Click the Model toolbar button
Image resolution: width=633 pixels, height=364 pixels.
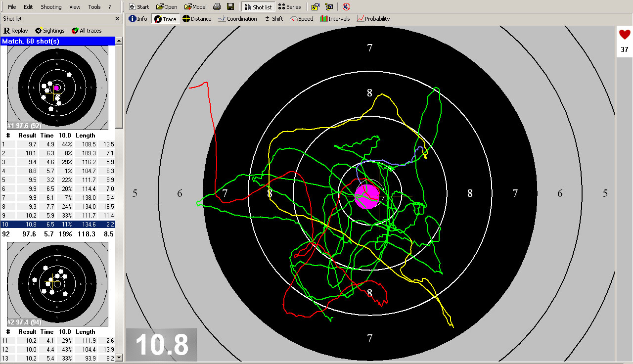(x=196, y=7)
